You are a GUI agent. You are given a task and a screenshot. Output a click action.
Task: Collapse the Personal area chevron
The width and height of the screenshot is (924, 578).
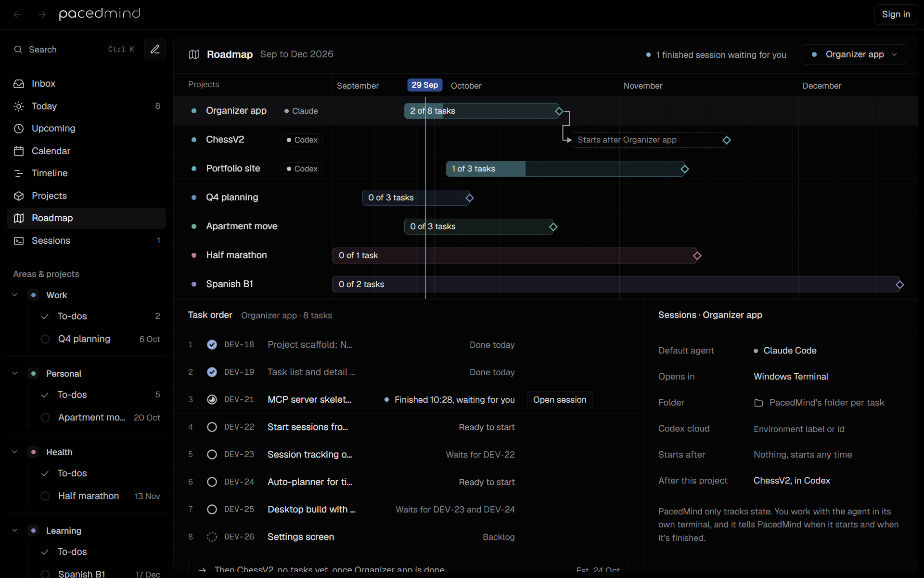tap(14, 373)
